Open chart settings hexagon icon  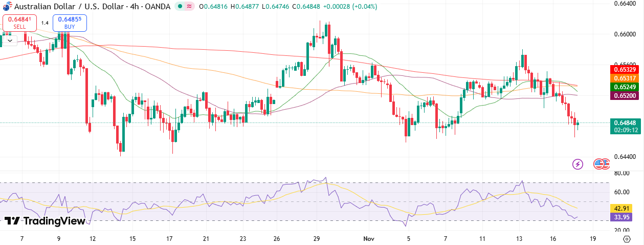coord(627,239)
